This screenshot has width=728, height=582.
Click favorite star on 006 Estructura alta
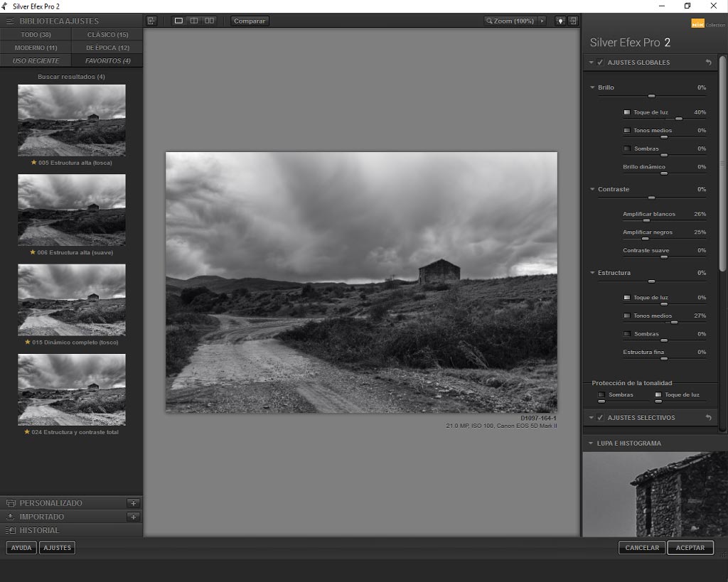pyautogui.click(x=33, y=252)
